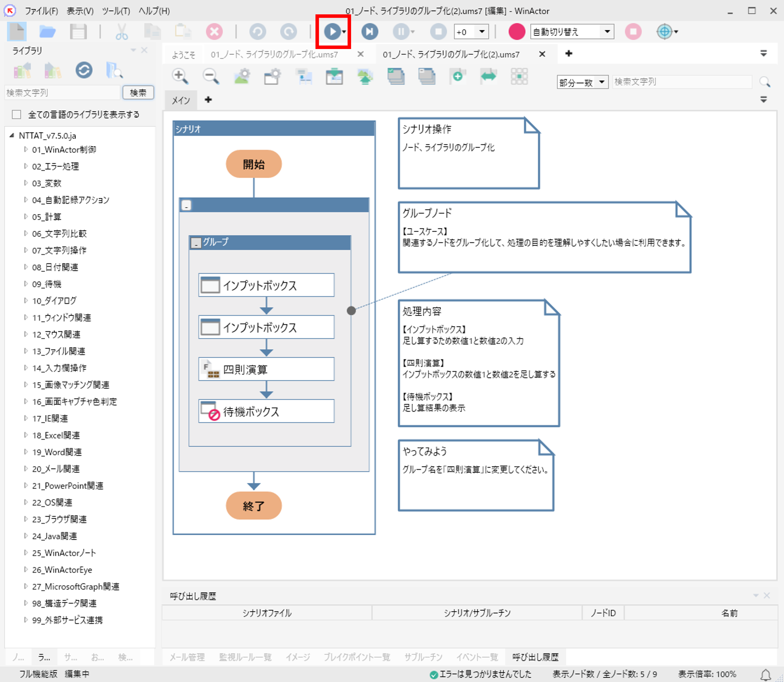Click the step execution icon
Image resolution: width=784 pixels, height=682 pixels.
pos(369,32)
